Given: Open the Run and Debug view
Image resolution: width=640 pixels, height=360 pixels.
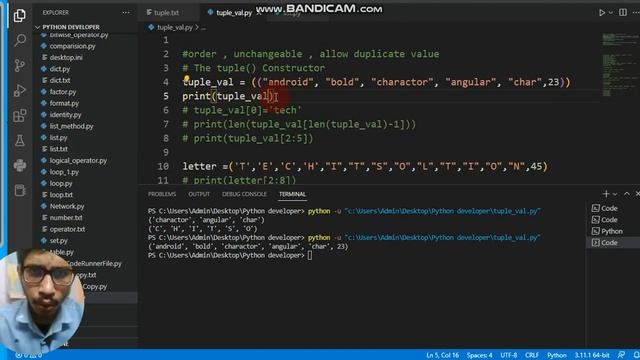Looking at the screenshot, I should [x=20, y=91].
